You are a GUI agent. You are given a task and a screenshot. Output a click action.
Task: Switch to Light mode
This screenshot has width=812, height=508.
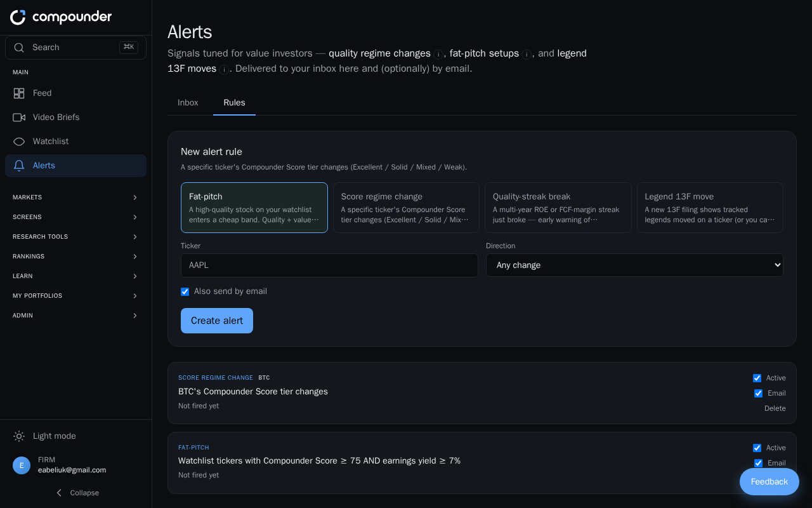pyautogui.click(x=75, y=436)
